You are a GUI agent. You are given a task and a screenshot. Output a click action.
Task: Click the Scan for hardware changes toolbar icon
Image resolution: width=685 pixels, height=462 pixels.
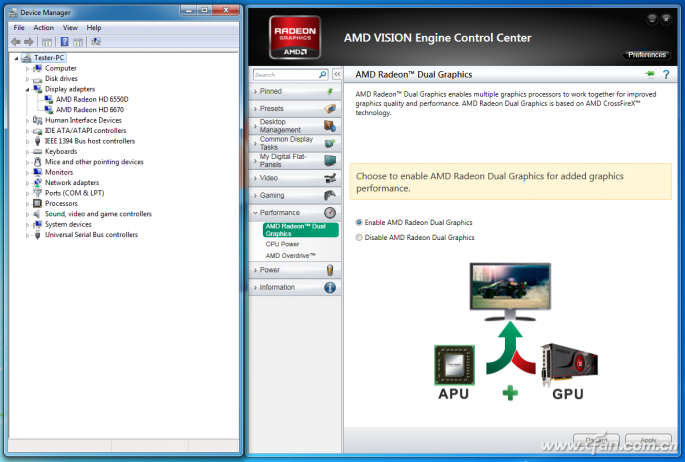pos(96,42)
